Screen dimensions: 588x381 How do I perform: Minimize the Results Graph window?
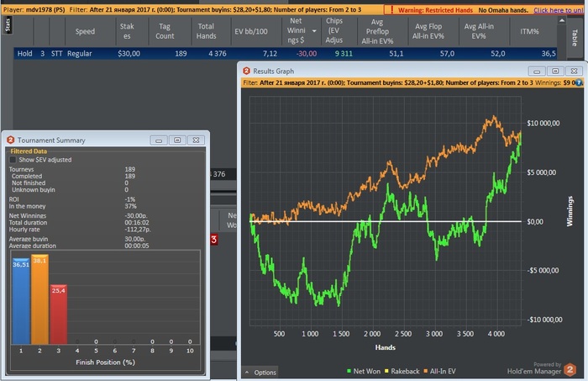point(537,71)
